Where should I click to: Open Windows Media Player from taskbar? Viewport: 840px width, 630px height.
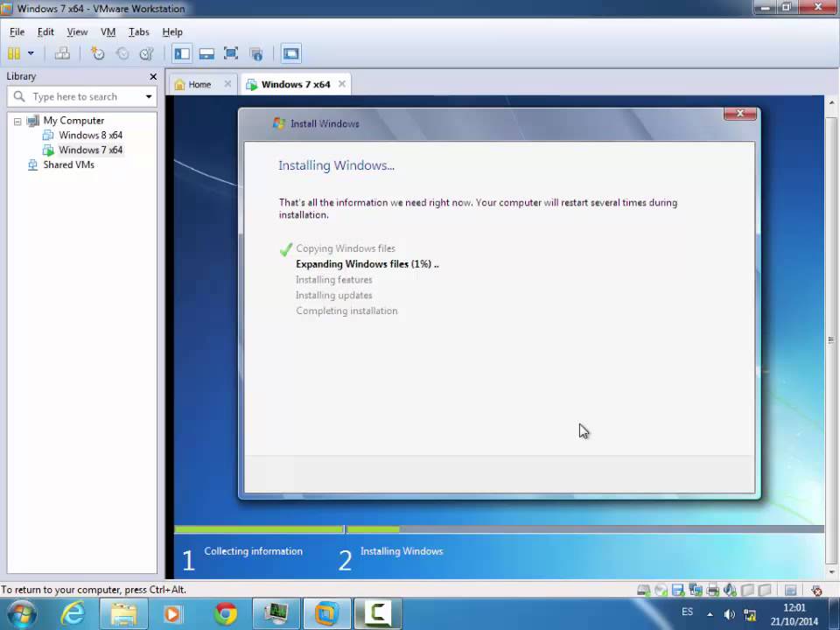click(x=172, y=614)
